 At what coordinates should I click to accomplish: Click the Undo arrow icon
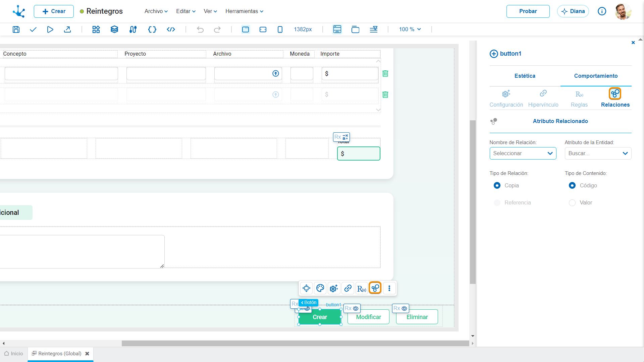(200, 29)
